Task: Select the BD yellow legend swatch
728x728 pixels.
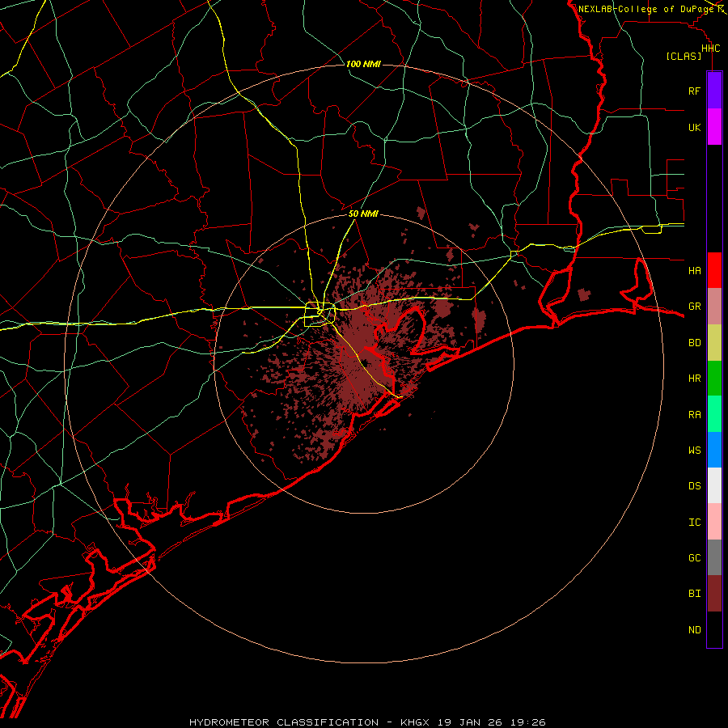Action: 714,343
